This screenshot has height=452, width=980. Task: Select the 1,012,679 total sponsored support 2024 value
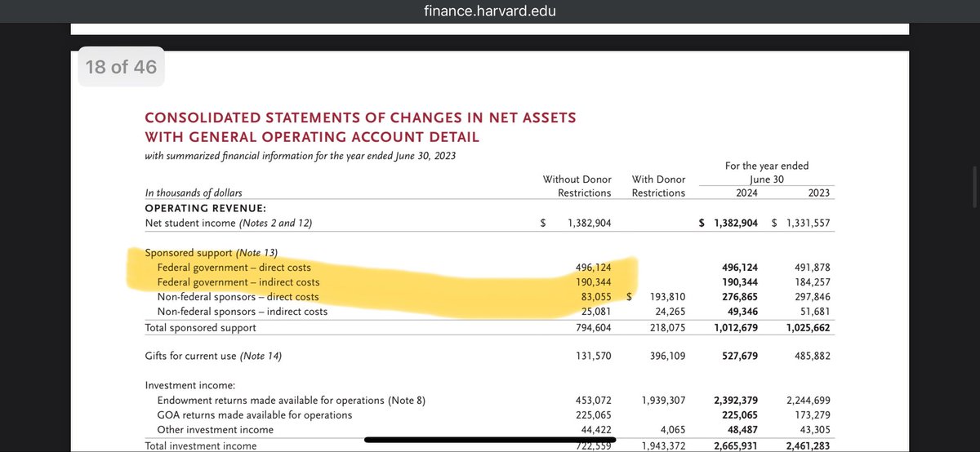pos(736,328)
